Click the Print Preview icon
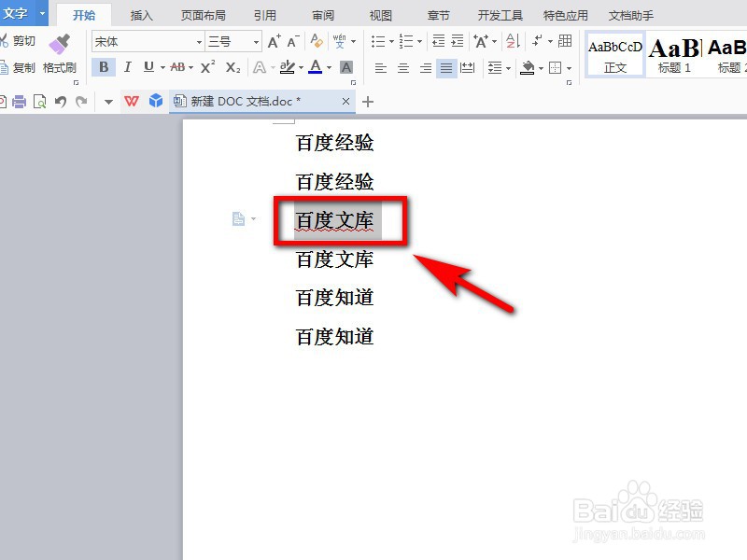747x560 pixels. pyautogui.click(x=39, y=102)
